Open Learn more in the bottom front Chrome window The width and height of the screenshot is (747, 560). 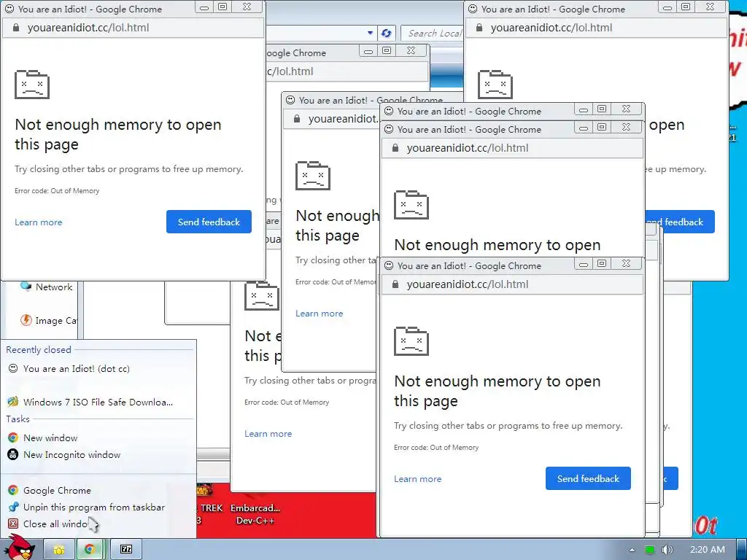(417, 479)
